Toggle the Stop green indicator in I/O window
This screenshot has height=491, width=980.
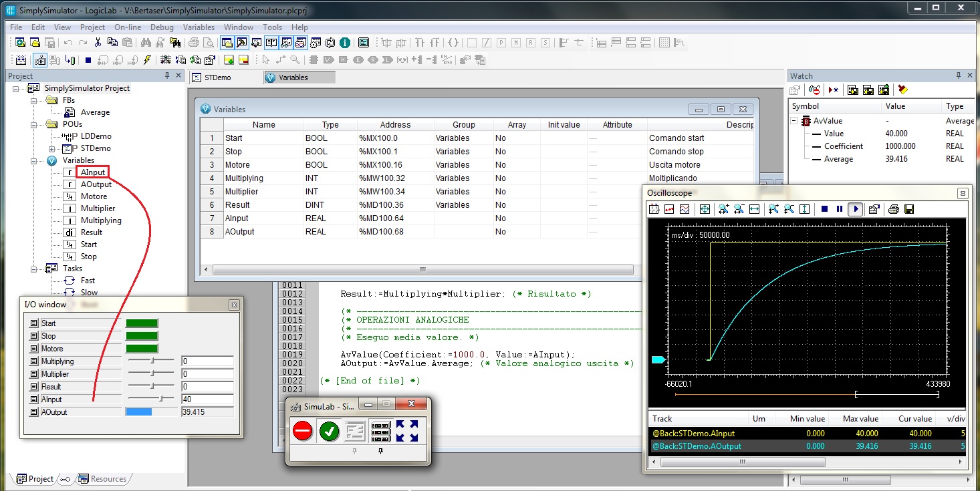[142, 336]
